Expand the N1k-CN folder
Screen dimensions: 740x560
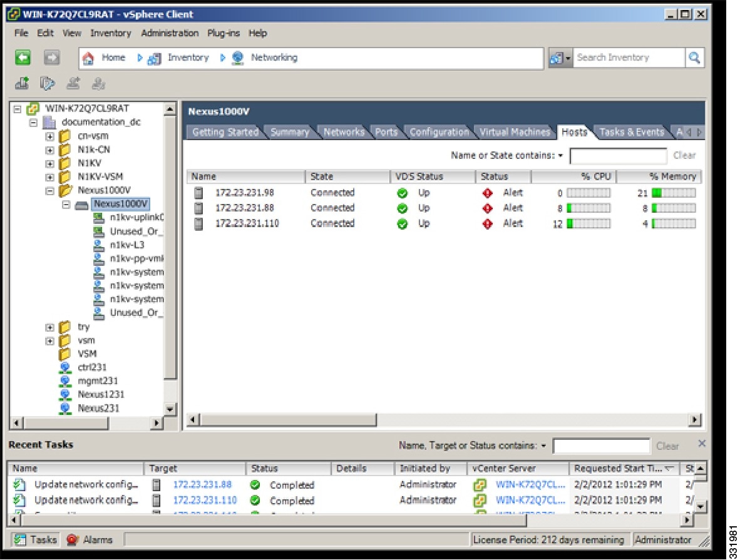(x=49, y=150)
